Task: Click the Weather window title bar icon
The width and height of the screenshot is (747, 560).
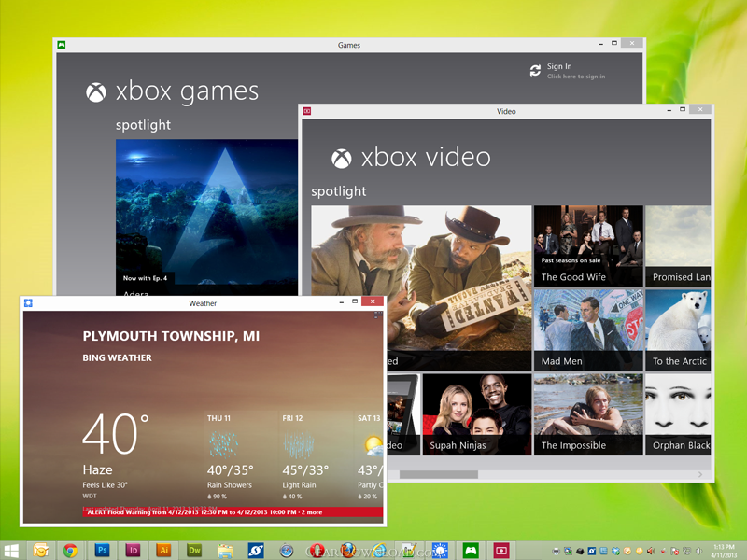Action: pos(28,302)
